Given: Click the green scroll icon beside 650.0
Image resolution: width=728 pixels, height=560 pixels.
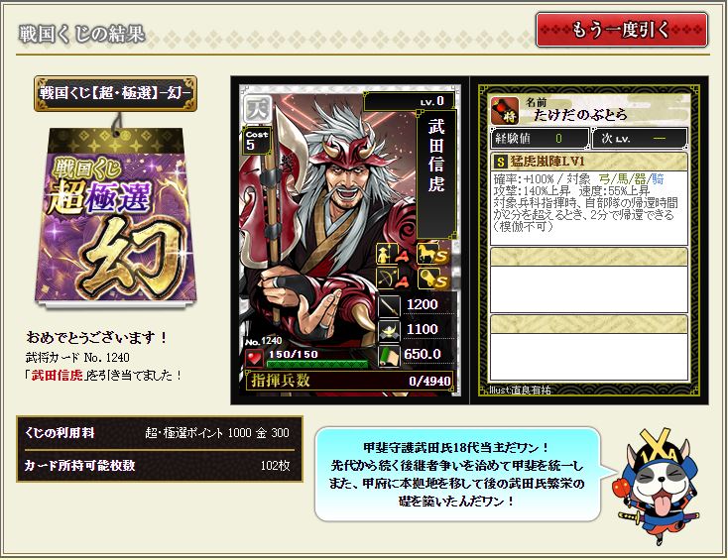Looking at the screenshot, I should tap(389, 356).
